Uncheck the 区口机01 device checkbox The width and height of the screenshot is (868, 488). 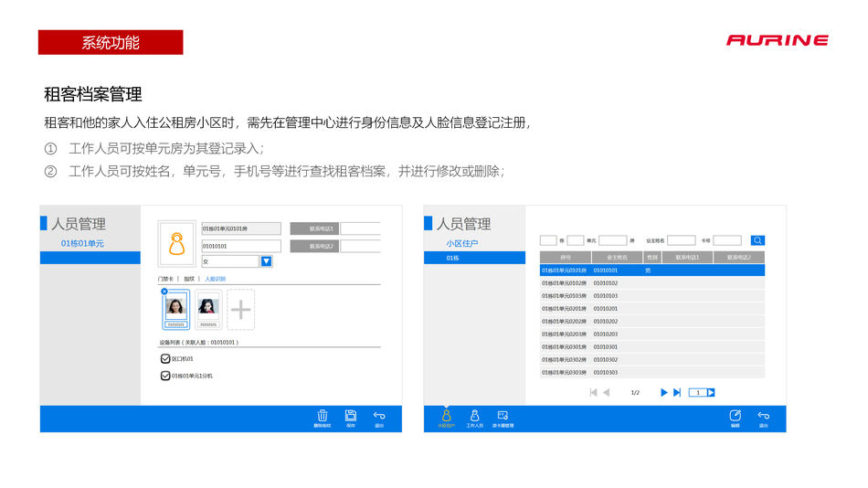tap(165, 359)
